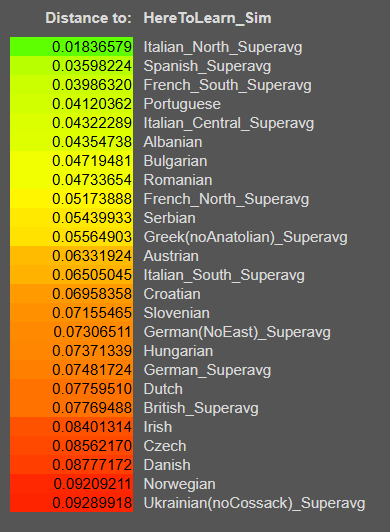Select the Dutch population label

163,389
